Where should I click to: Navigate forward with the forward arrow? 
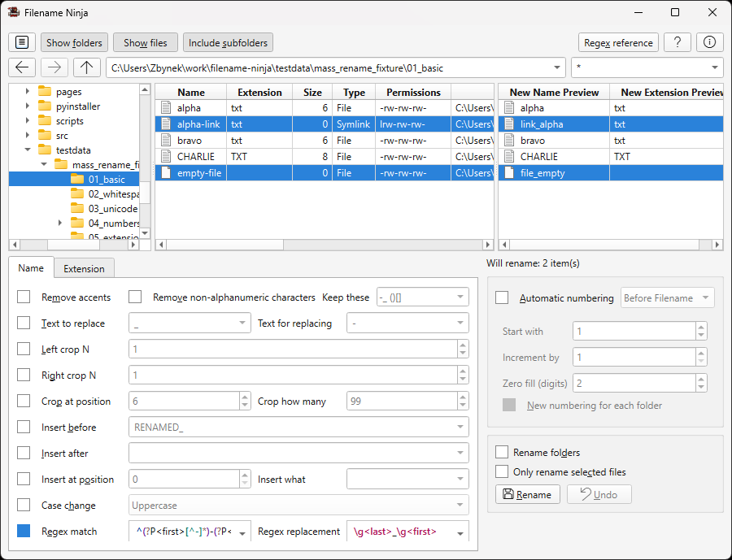[54, 67]
